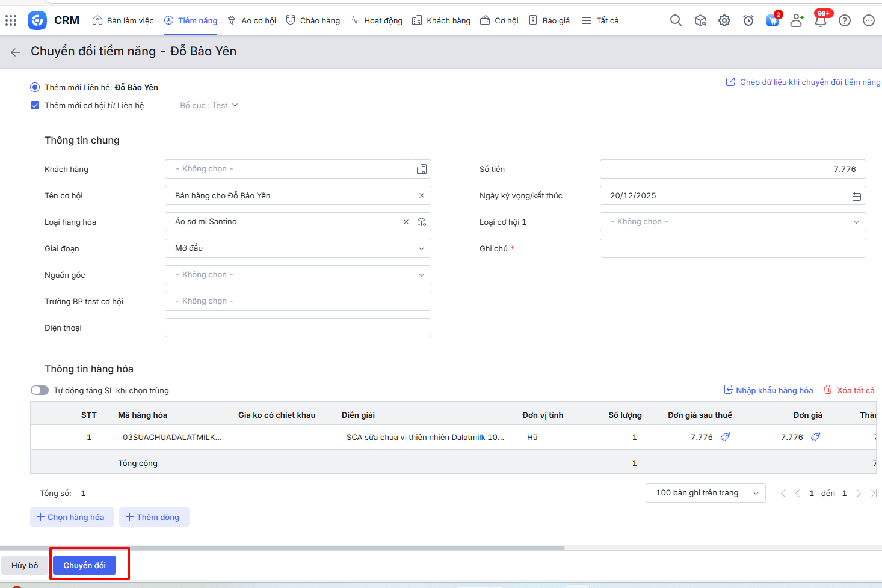This screenshot has width=882, height=588.
Task: Click the Ghi chú input field
Action: [x=732, y=248]
